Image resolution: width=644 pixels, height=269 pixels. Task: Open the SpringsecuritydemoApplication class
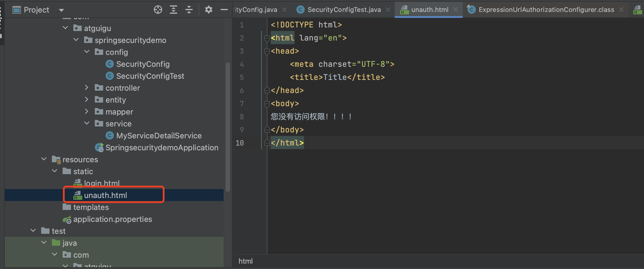tap(162, 148)
